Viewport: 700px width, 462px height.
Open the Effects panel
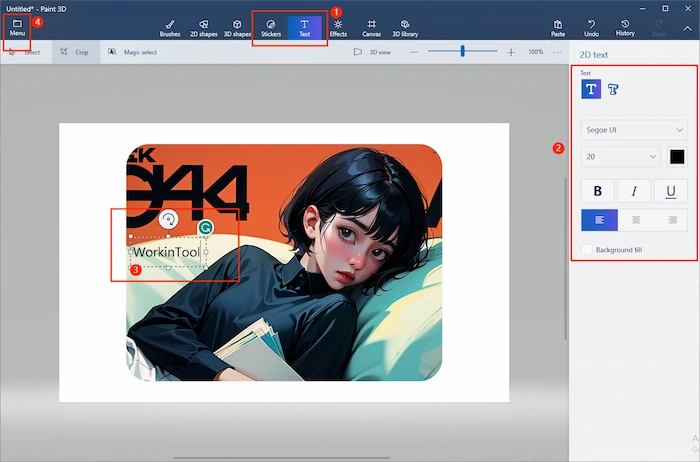(338, 27)
